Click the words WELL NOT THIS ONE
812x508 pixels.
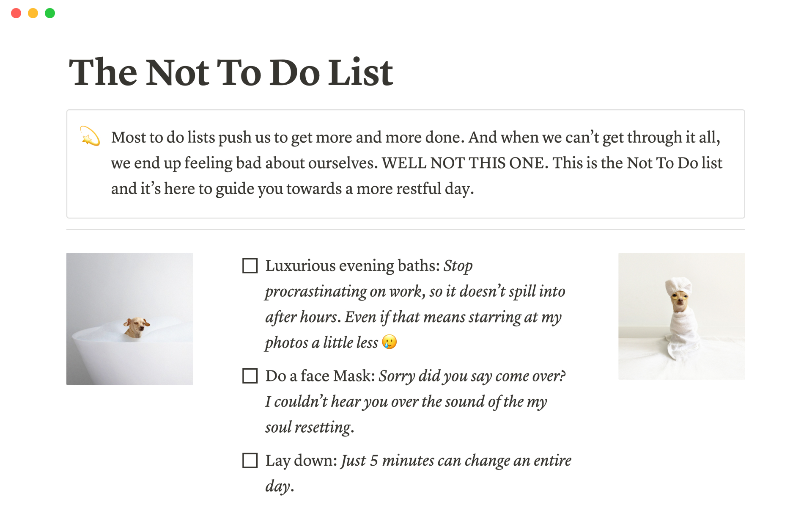click(x=463, y=163)
